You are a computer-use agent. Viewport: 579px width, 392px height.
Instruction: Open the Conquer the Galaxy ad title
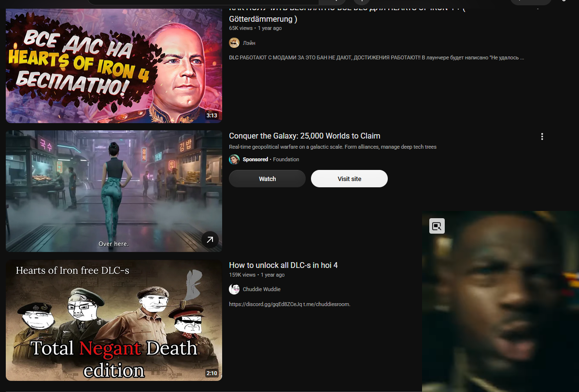pos(304,136)
